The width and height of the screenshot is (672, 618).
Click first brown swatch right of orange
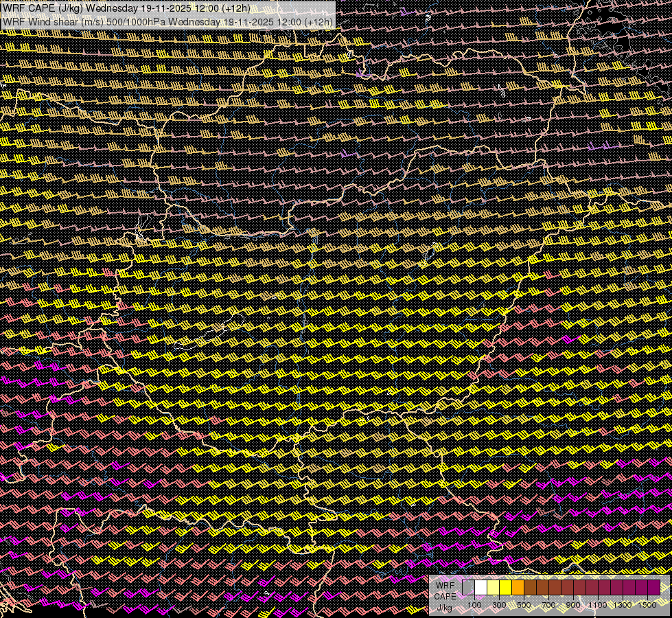(530, 588)
